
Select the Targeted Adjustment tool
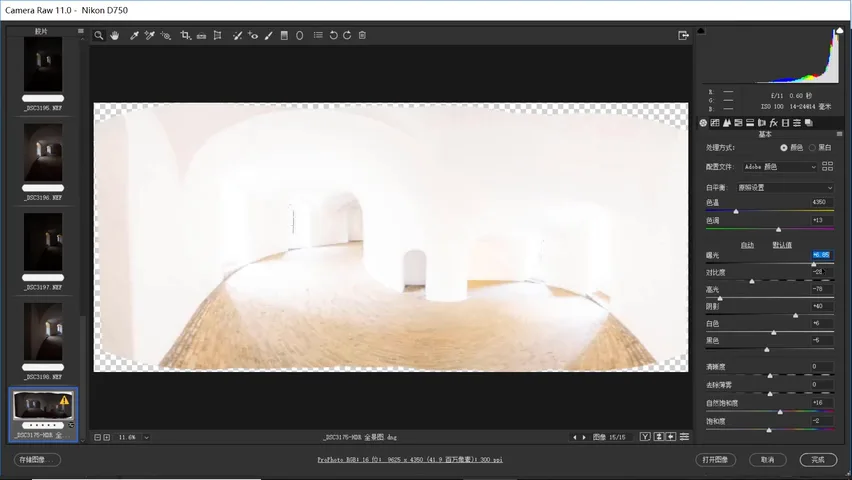(166, 35)
